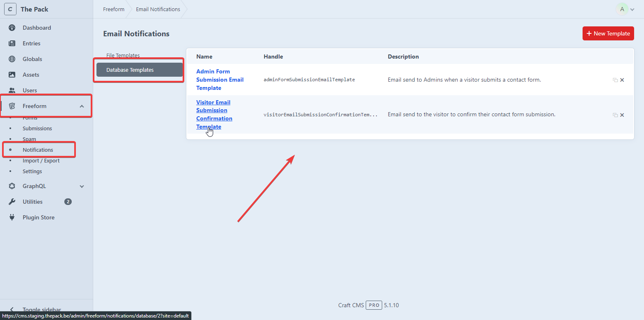
Task: Delete the Visitor Email Submission Confirmation template
Action: tap(622, 115)
